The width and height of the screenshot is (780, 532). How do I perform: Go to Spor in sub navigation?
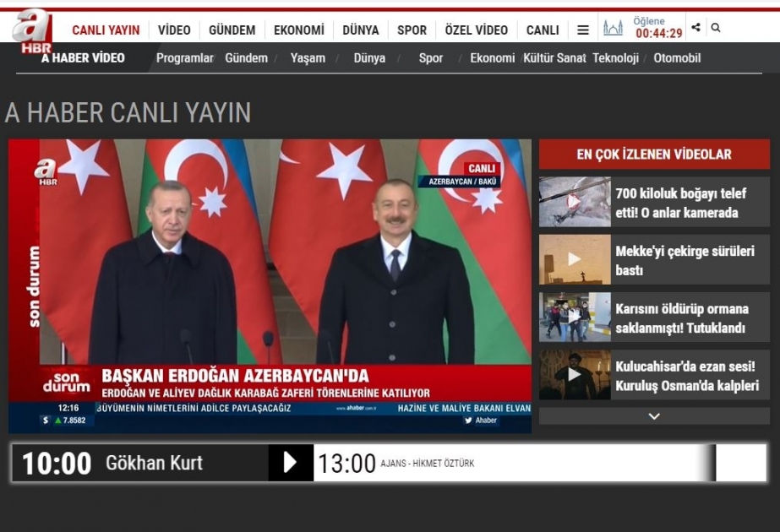(431, 58)
